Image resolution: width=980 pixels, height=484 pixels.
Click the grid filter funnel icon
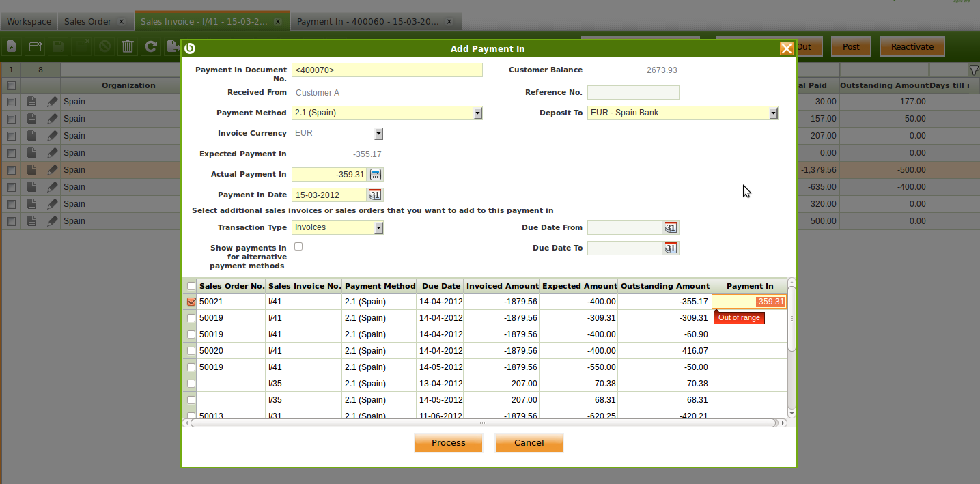pyautogui.click(x=973, y=70)
